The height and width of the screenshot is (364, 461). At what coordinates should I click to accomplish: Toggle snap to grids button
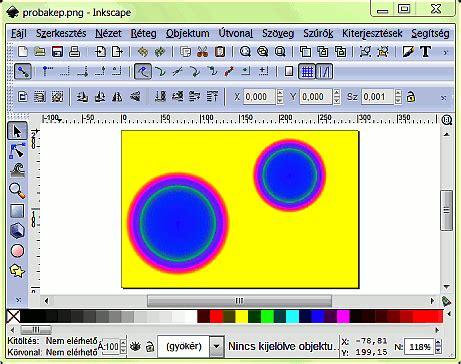pyautogui.click(x=307, y=72)
